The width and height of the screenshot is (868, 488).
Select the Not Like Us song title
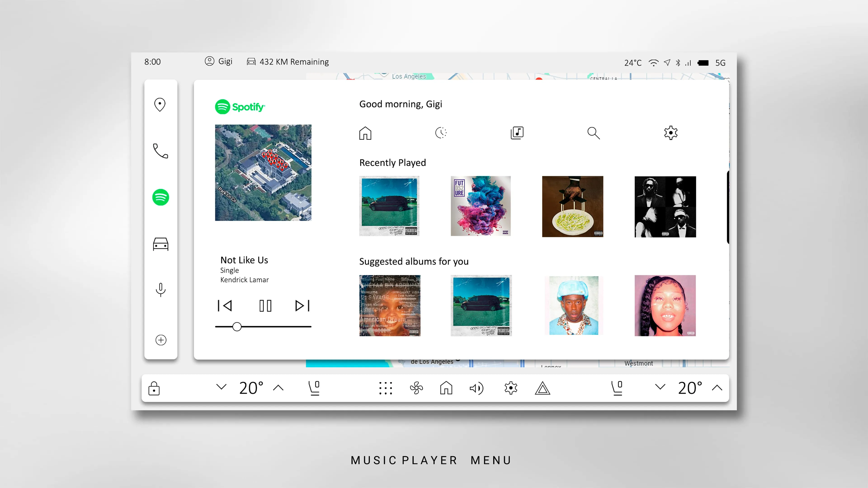coord(244,260)
